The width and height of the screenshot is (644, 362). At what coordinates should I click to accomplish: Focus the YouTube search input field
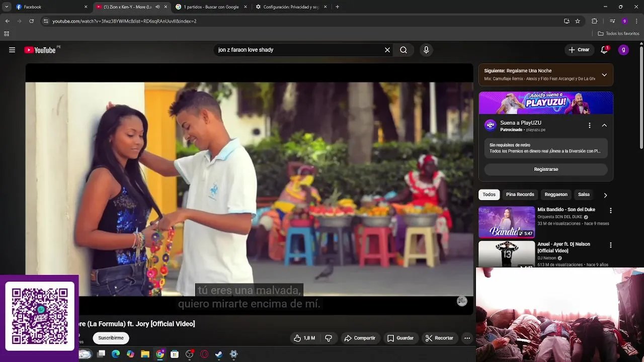coord(299,50)
